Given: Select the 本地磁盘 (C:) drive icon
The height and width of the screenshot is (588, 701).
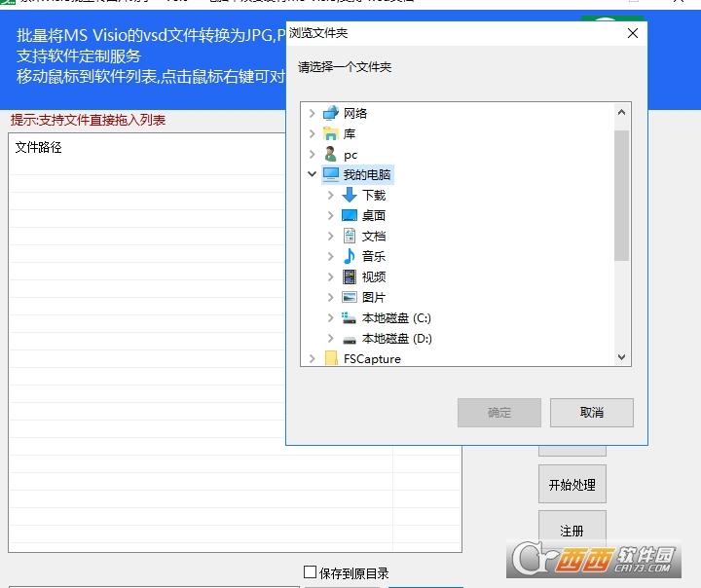Looking at the screenshot, I should [x=349, y=318].
